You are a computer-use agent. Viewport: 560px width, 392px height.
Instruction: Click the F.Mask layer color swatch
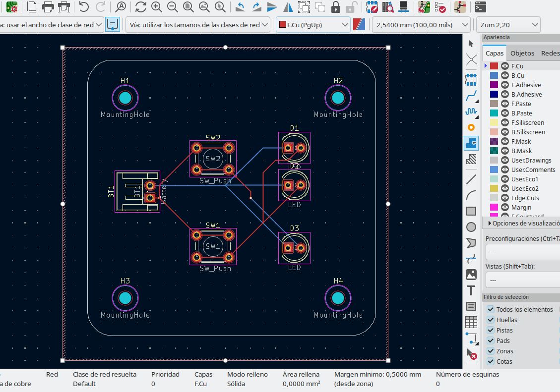[494, 142]
